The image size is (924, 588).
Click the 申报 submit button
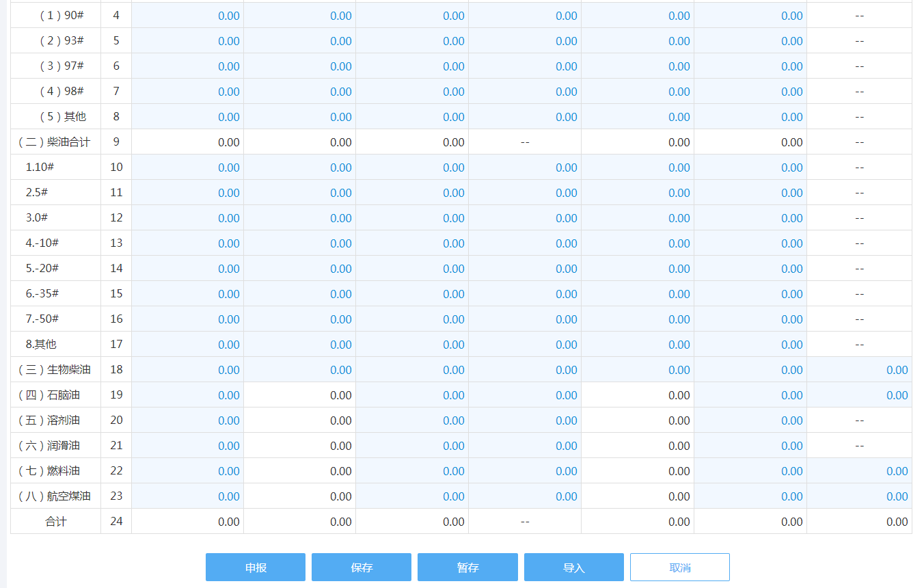click(x=256, y=567)
